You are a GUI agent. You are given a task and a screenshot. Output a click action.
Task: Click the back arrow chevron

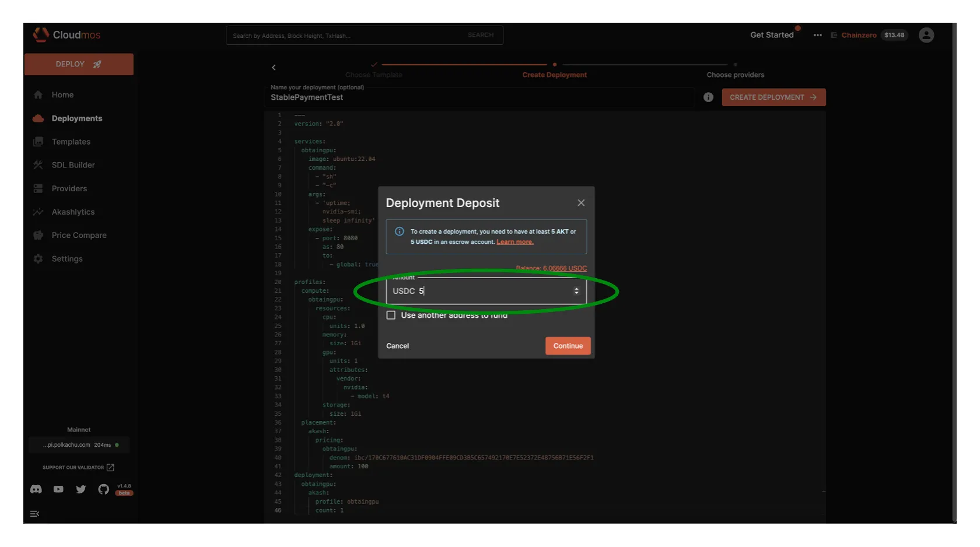[274, 68]
